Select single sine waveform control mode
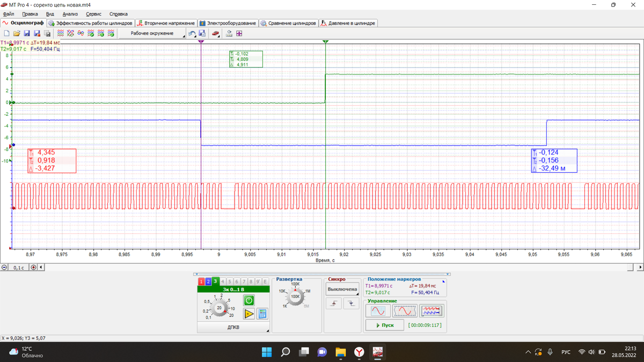Viewport: 644px width, 362px height. click(377, 311)
